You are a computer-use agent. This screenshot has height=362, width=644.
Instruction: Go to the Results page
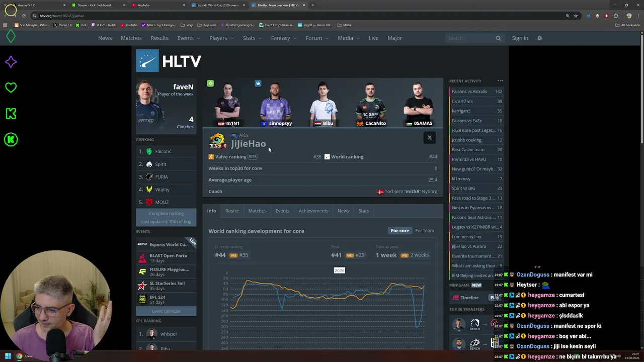click(159, 38)
